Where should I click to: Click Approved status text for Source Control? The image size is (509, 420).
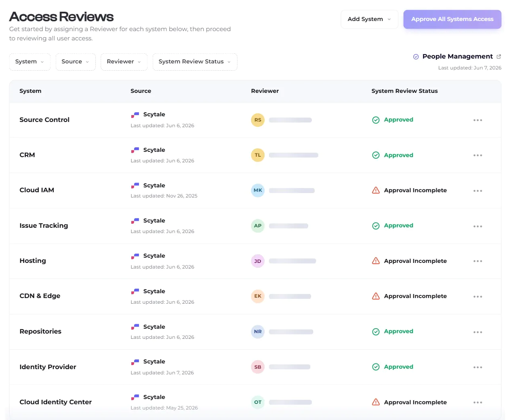[398, 120]
